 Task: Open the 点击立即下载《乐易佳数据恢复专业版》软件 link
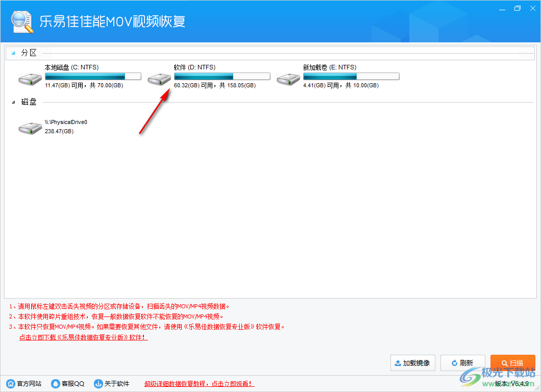click(84, 337)
